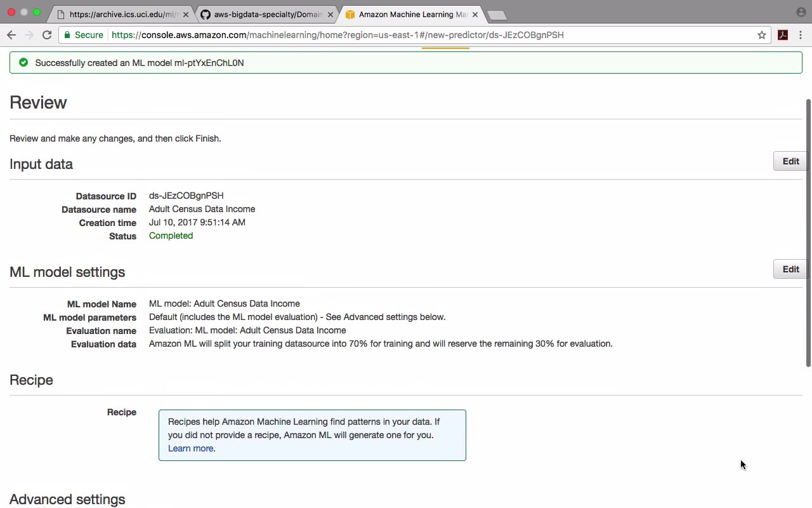This screenshot has width=812, height=508.
Task: Close the aws-bigdata-specialty GitHub tab
Action: [x=330, y=14]
